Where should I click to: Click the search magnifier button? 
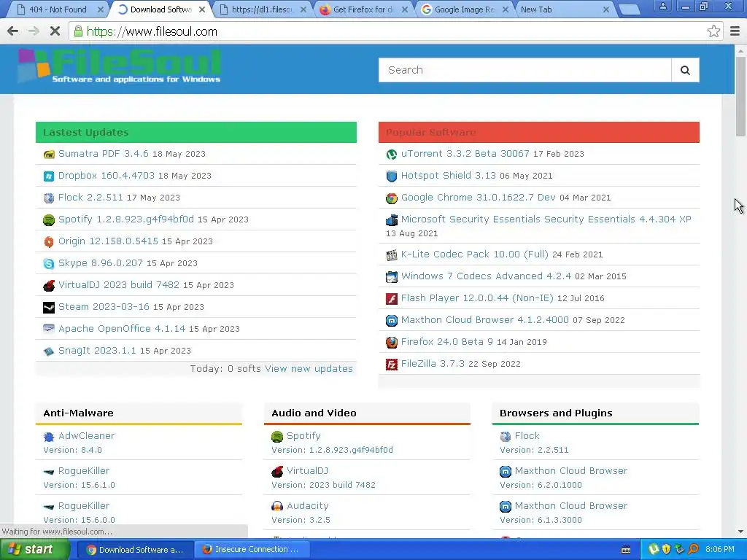click(x=685, y=70)
